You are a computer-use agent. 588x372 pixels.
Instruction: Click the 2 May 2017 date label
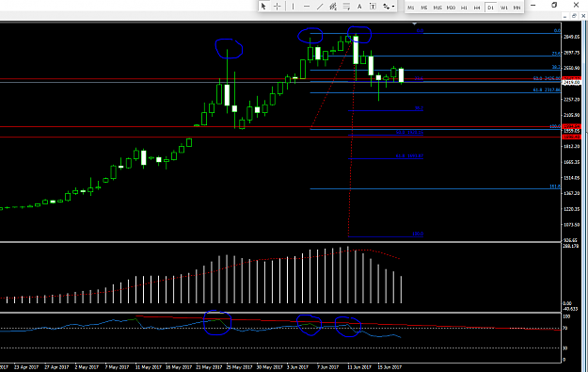87,367
